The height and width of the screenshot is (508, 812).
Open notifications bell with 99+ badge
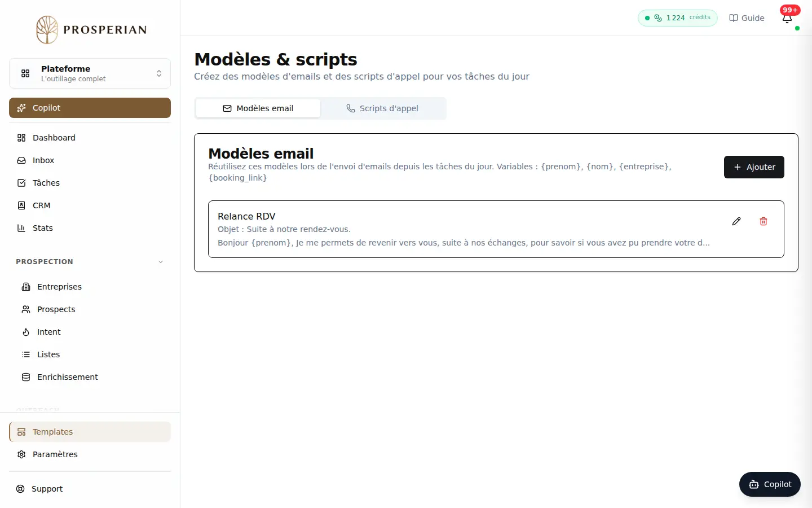tap(787, 18)
